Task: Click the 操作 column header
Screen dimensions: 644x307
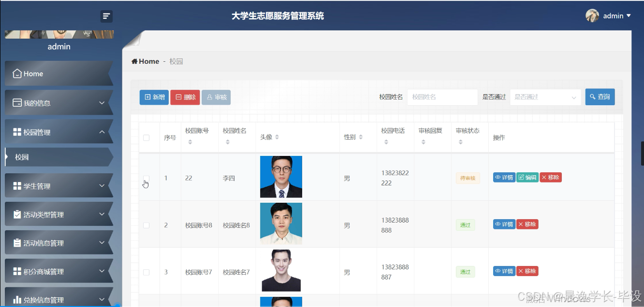Action: point(499,138)
